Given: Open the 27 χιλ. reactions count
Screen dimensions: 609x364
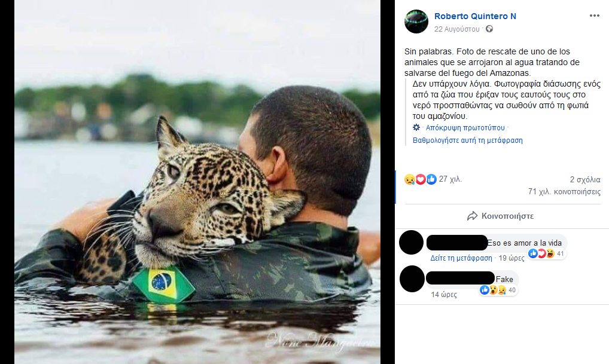Looking at the screenshot, I should point(450,179).
